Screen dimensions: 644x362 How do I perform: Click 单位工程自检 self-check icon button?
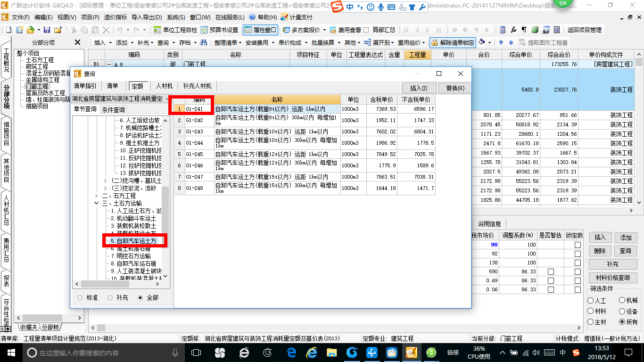pyautogui.click(x=175, y=30)
